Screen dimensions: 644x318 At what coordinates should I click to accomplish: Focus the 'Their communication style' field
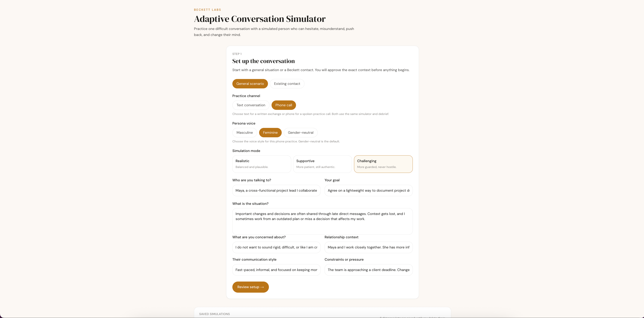click(x=276, y=270)
